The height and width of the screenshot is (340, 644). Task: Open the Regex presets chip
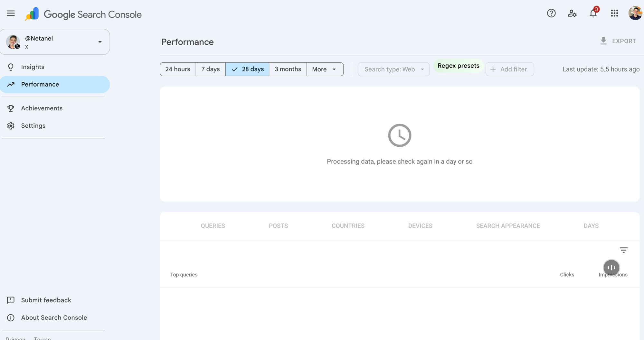(458, 66)
